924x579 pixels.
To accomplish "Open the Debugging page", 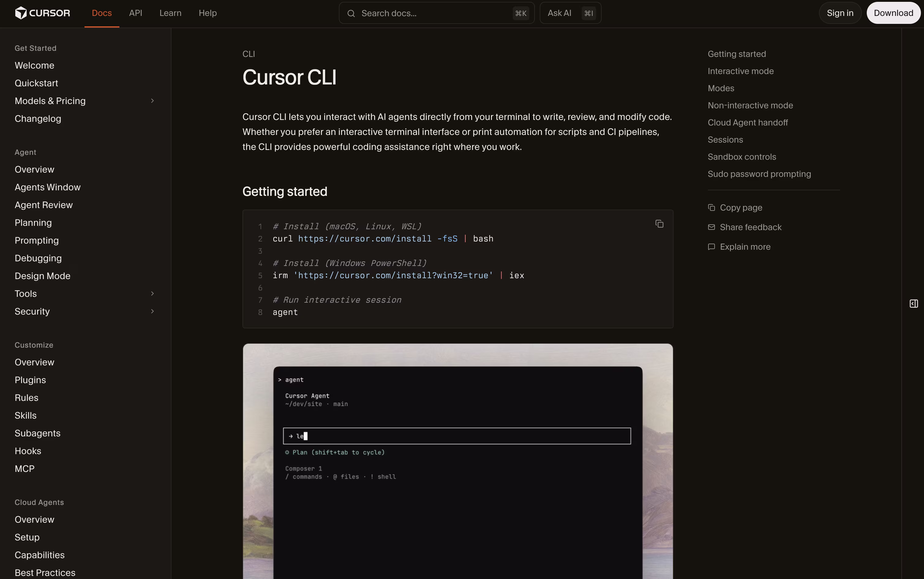I will (x=38, y=258).
